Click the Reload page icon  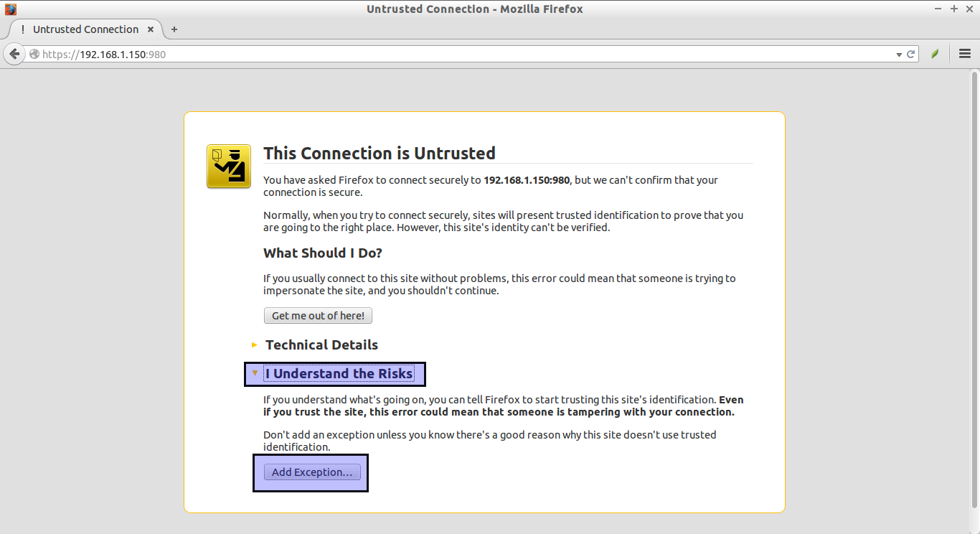point(911,54)
